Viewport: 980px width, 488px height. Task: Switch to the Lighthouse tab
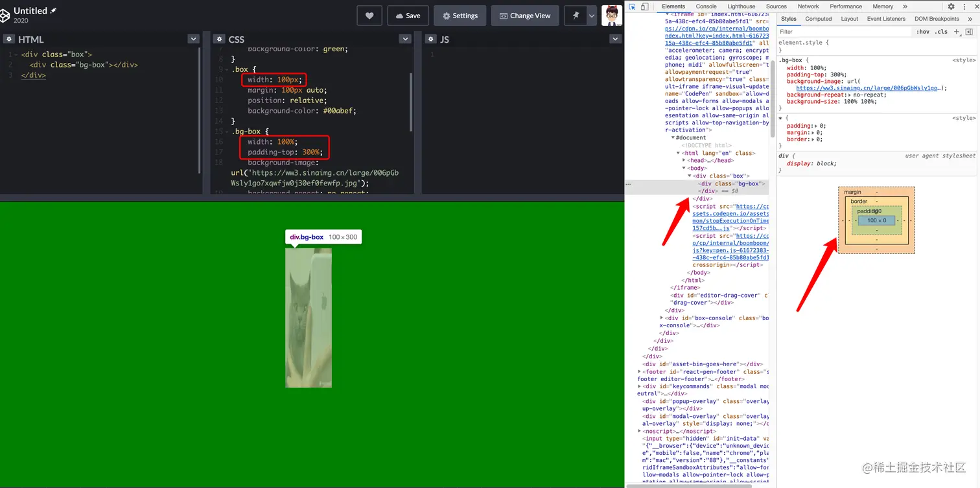(x=741, y=6)
